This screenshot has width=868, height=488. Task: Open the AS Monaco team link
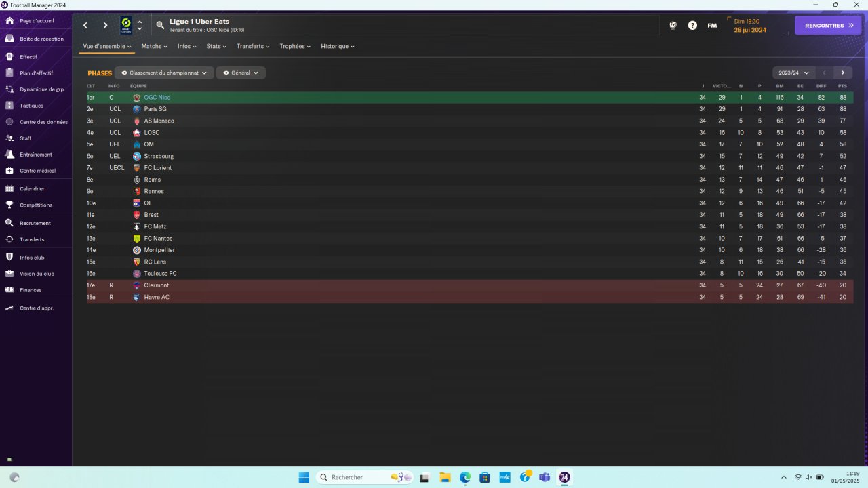[x=159, y=121]
